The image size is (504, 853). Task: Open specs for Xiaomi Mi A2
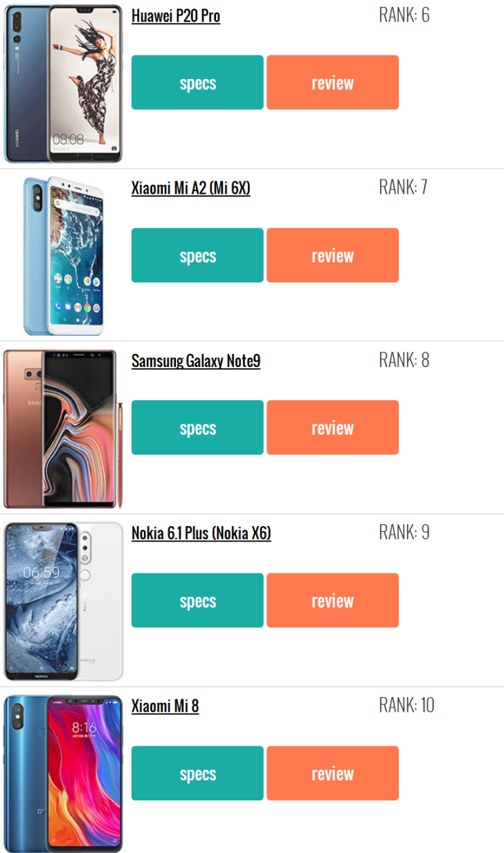[197, 255]
